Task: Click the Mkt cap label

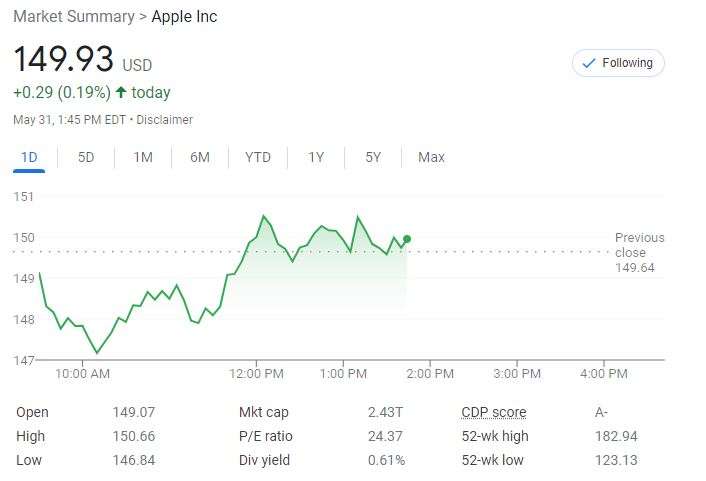Action: click(x=262, y=412)
